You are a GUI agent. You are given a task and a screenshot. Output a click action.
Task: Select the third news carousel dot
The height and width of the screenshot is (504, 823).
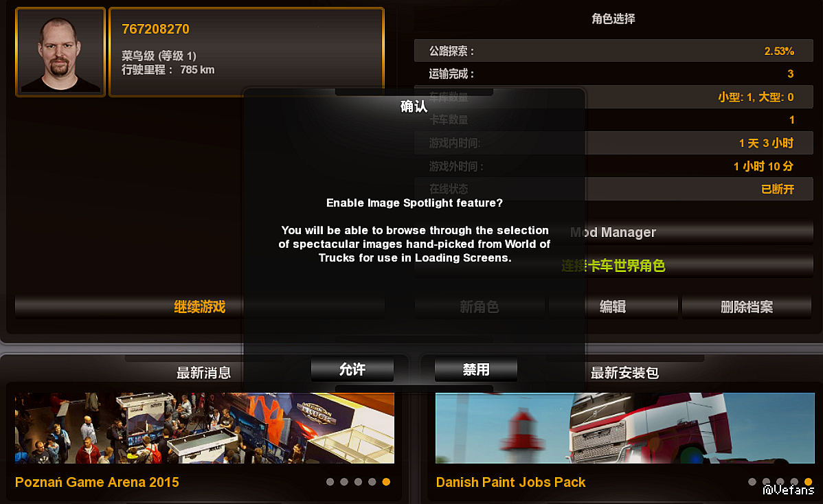pos(358,482)
